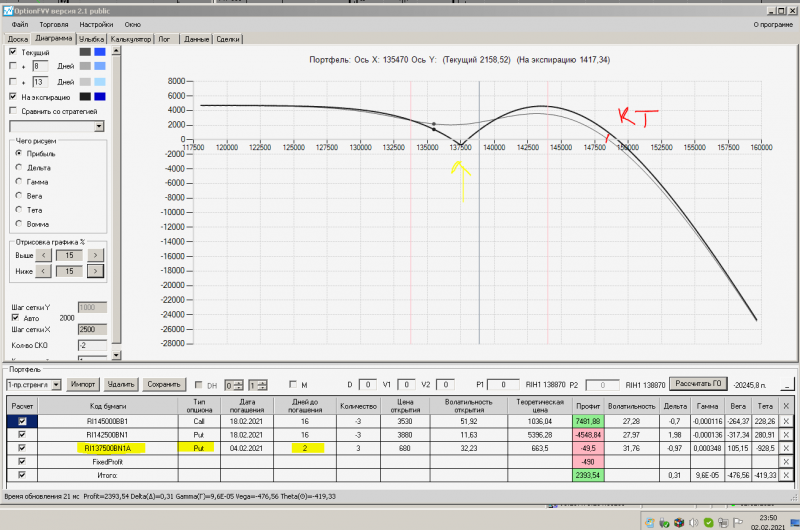Open the strategy comparison dropdown
Screen dimensions: 800x530
(99, 126)
